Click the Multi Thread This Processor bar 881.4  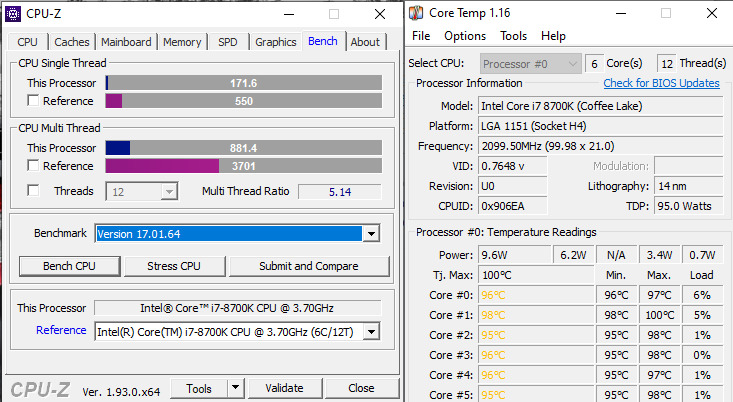click(x=244, y=148)
